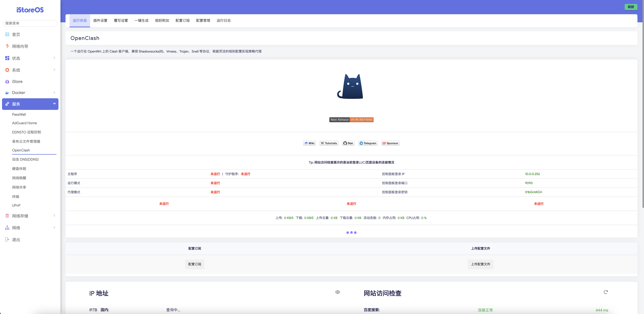Click the GitHub icon on Star badge
The image size is (644, 314).
click(345, 143)
